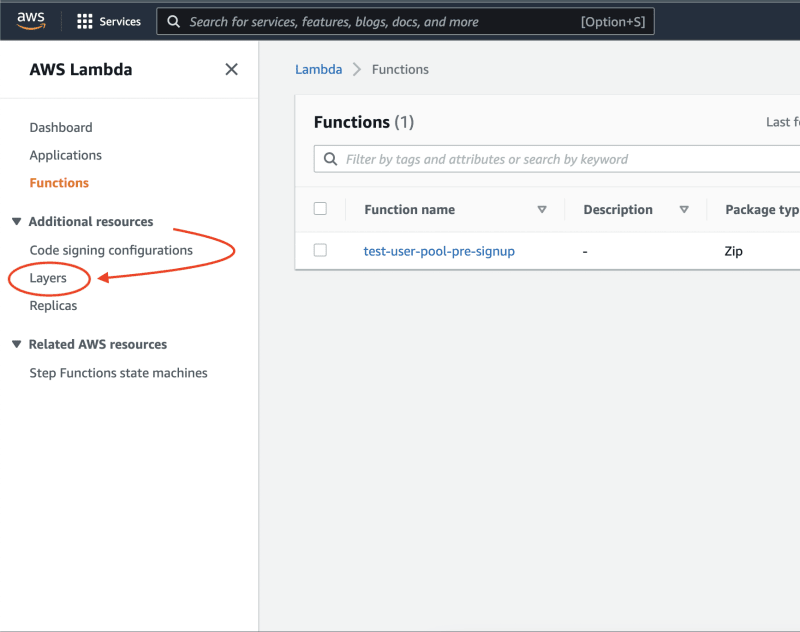Click the Functions breadcrumb text
The height and width of the screenshot is (632, 800).
(x=401, y=69)
